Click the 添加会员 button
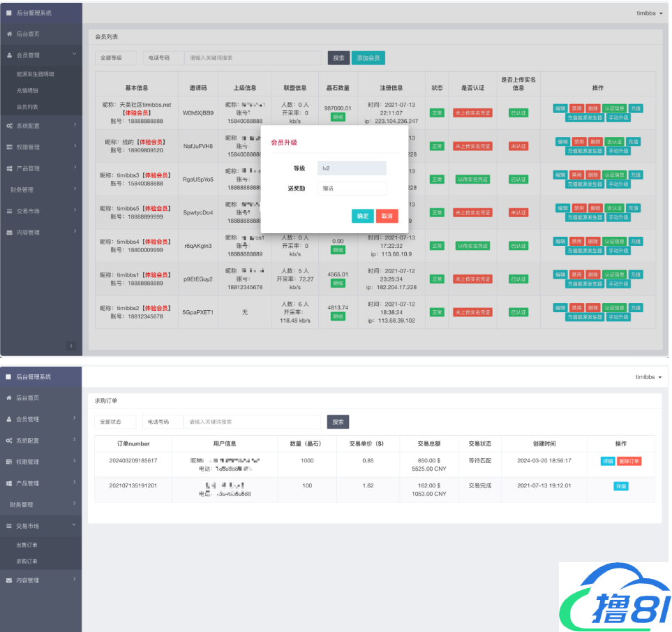The image size is (672, 632). pos(368,58)
